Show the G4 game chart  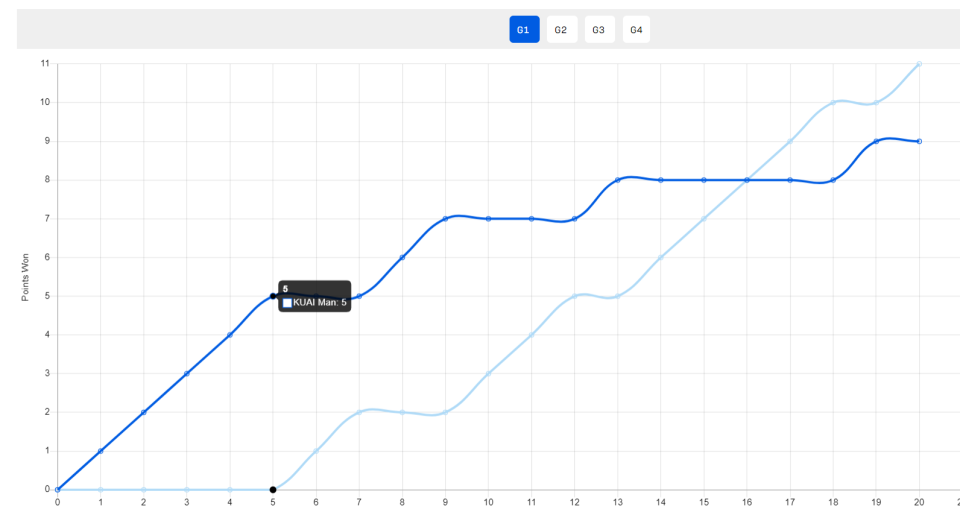point(636,29)
